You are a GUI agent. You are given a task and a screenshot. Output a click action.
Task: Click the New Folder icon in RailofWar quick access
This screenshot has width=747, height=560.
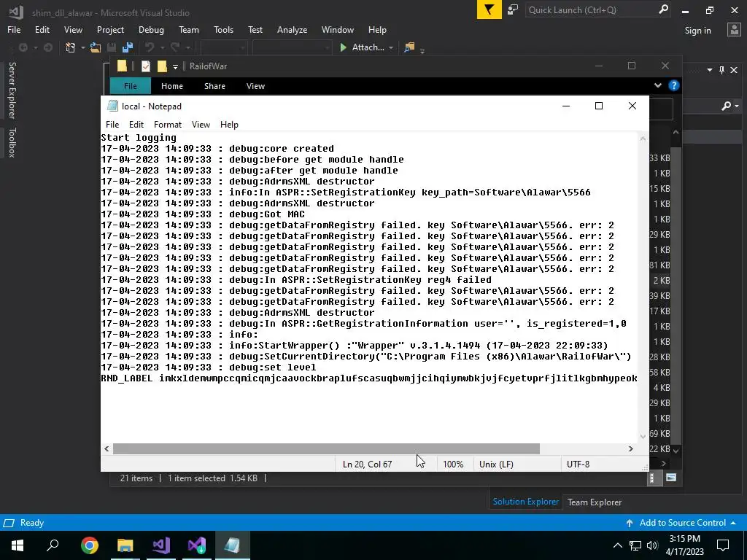tap(162, 66)
